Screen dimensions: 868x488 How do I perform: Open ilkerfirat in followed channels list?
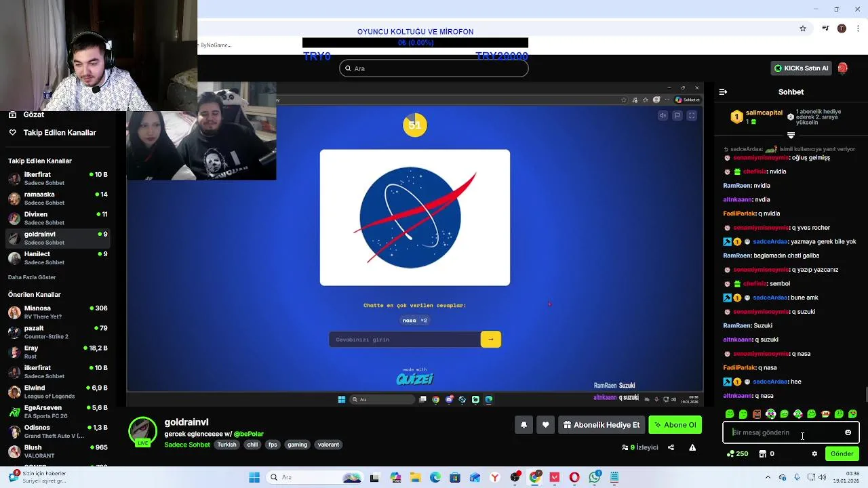coord(58,178)
